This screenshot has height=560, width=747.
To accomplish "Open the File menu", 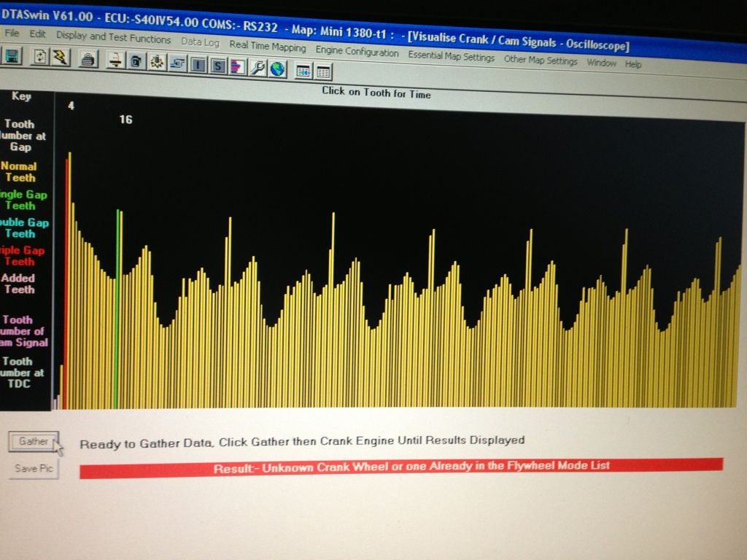I will coord(12,34).
